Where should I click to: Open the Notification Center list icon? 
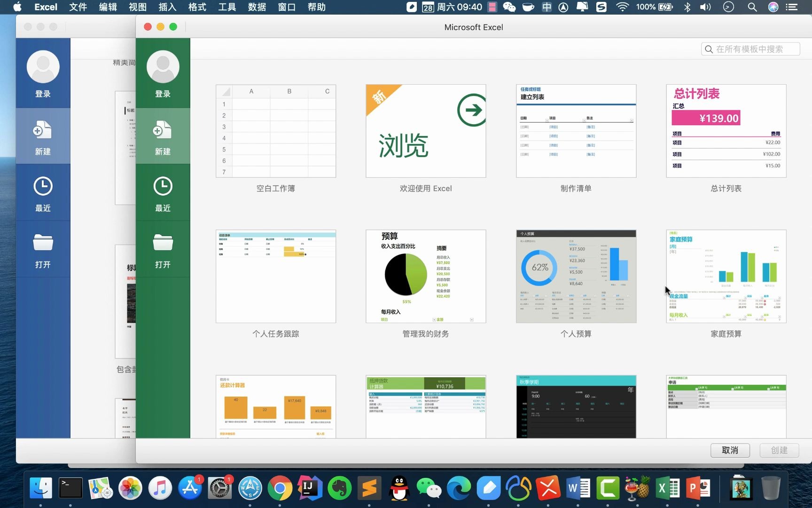click(792, 7)
